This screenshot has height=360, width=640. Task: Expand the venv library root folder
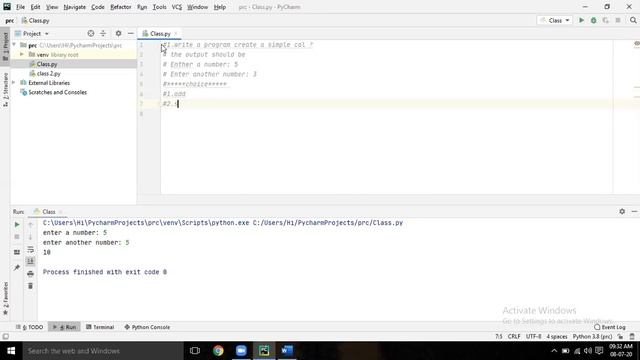pyautogui.click(x=22, y=54)
